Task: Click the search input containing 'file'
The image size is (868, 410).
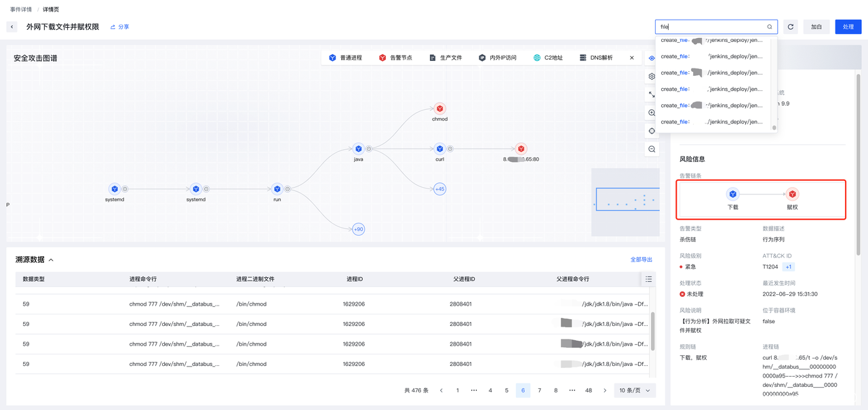Action: tap(712, 27)
